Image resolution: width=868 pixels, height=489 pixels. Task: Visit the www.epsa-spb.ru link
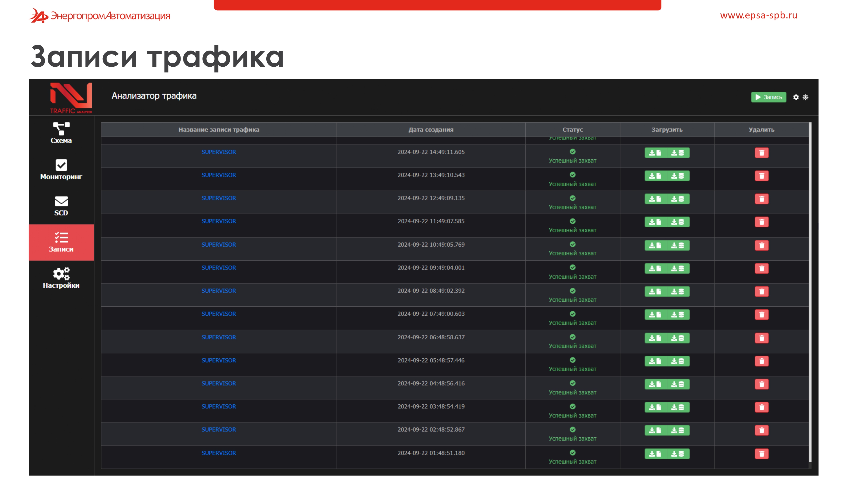pyautogui.click(x=758, y=15)
